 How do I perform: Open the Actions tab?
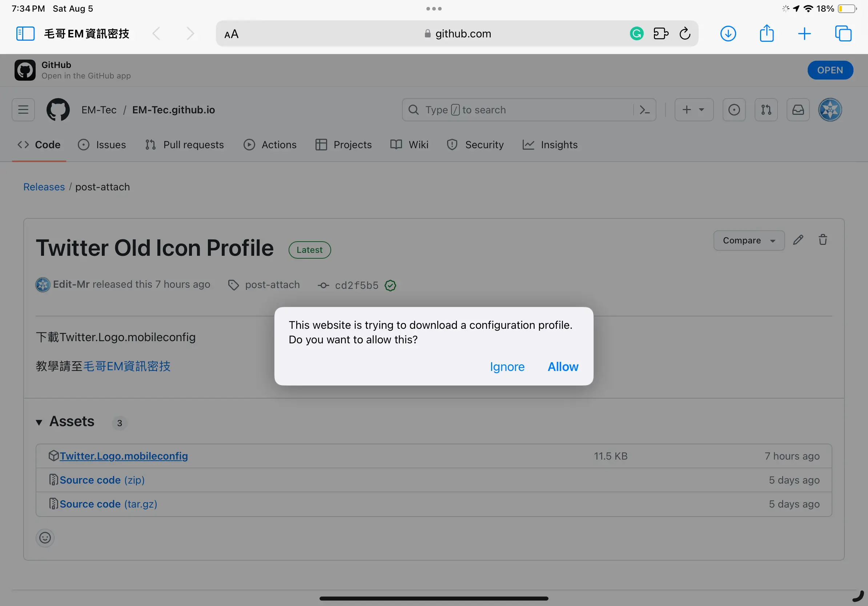(270, 145)
